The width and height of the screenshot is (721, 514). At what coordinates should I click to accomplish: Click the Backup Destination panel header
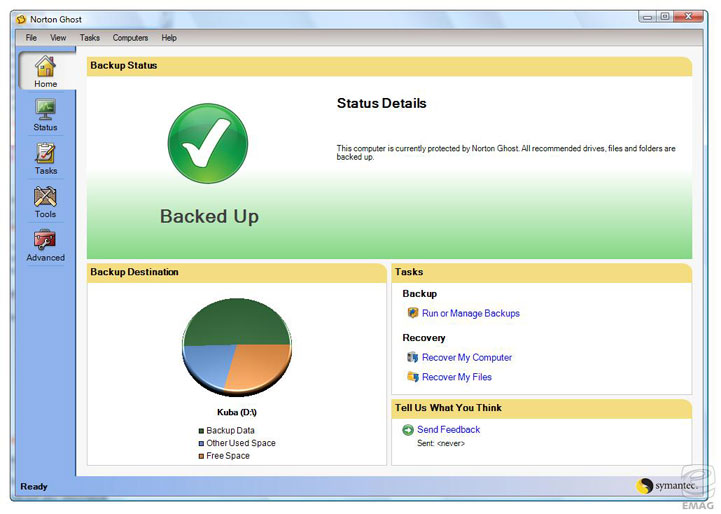coord(236,272)
